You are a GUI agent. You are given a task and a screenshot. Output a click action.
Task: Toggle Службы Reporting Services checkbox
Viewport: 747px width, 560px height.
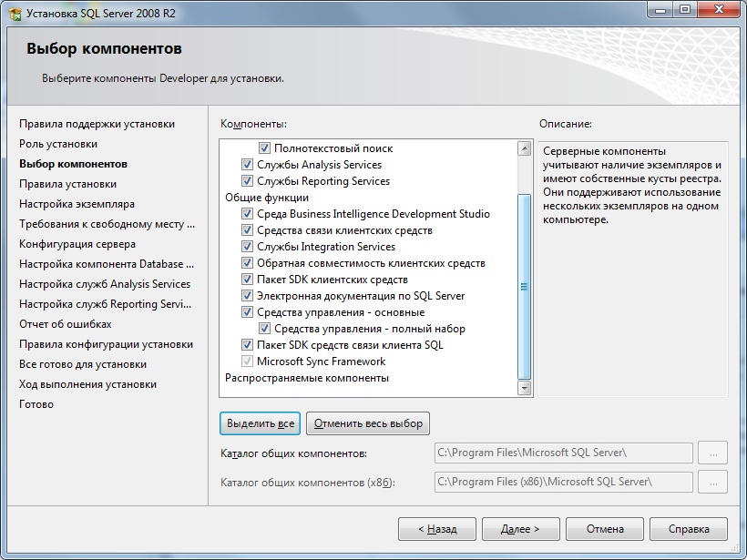247,181
